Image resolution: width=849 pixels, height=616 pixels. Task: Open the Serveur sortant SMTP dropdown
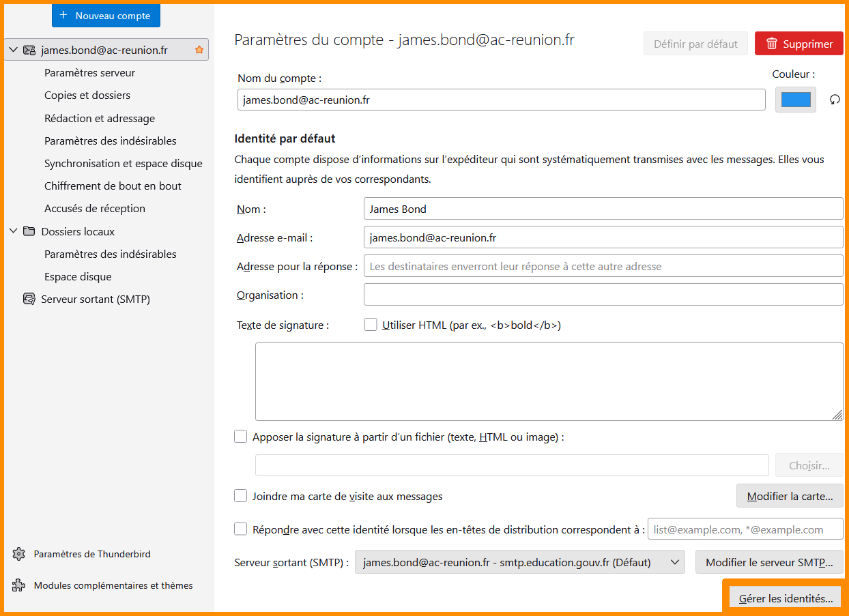519,562
